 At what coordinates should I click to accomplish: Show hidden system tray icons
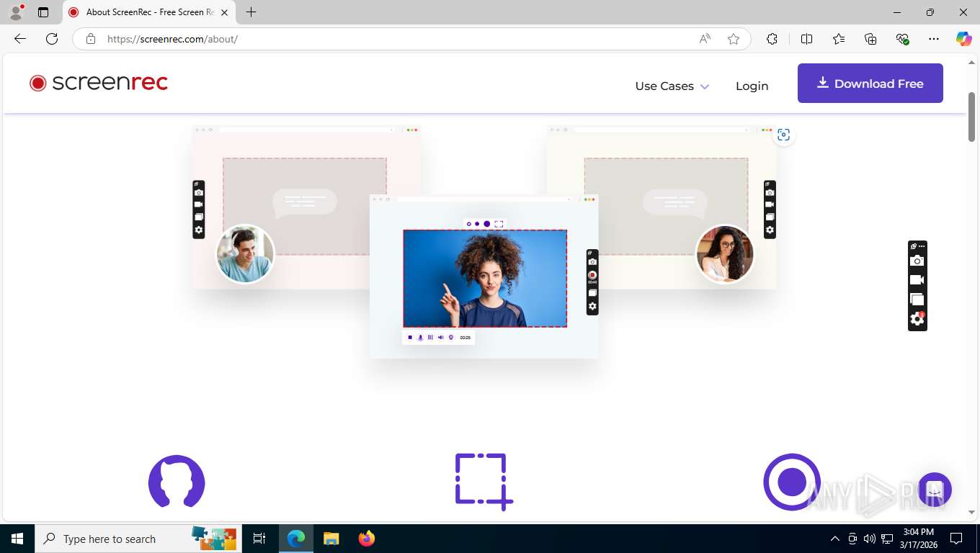(x=835, y=539)
